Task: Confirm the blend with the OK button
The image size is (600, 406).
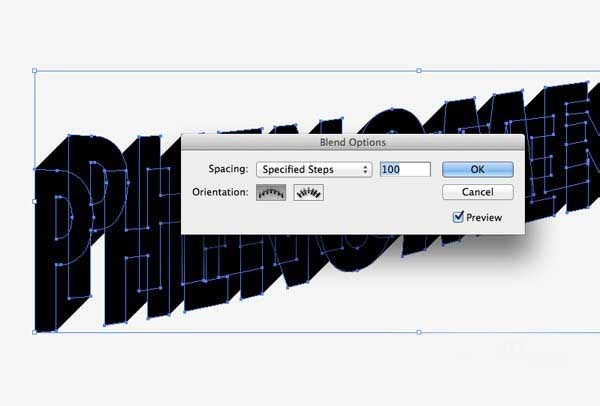Action: pyautogui.click(x=478, y=170)
